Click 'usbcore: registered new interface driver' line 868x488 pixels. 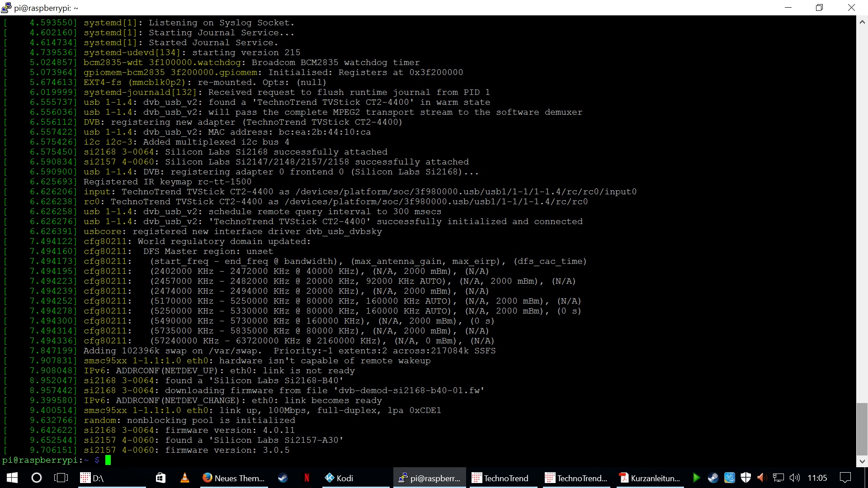tap(233, 231)
